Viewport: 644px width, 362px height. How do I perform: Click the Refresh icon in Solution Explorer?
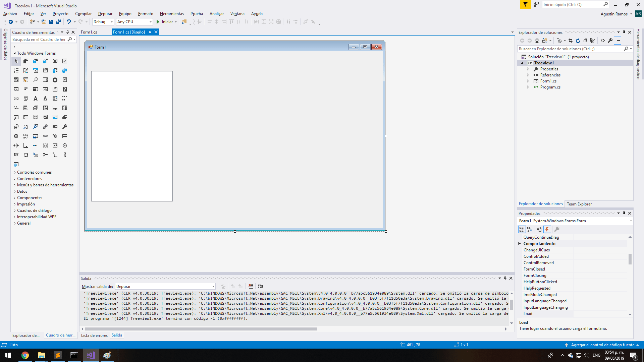[578, 41]
